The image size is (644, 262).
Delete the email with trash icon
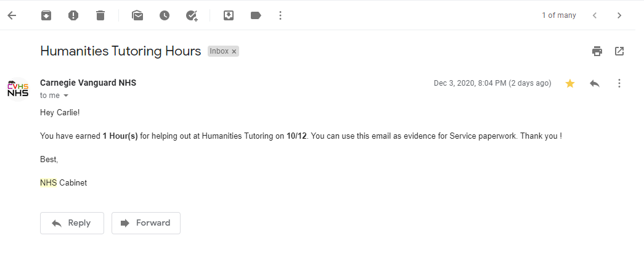(100, 15)
